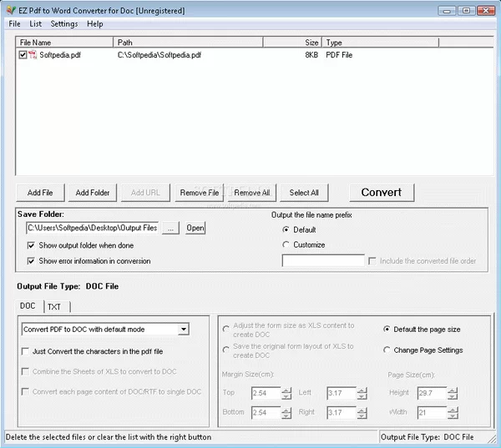Switch to the TXT tab
The image size is (501, 448).
pos(53,306)
